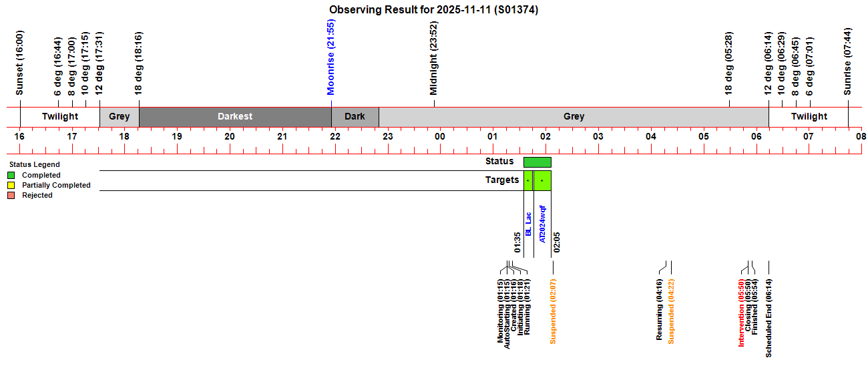Click the Scheduled End (06:14) label
Screen dimensions: 868x374
point(769,317)
